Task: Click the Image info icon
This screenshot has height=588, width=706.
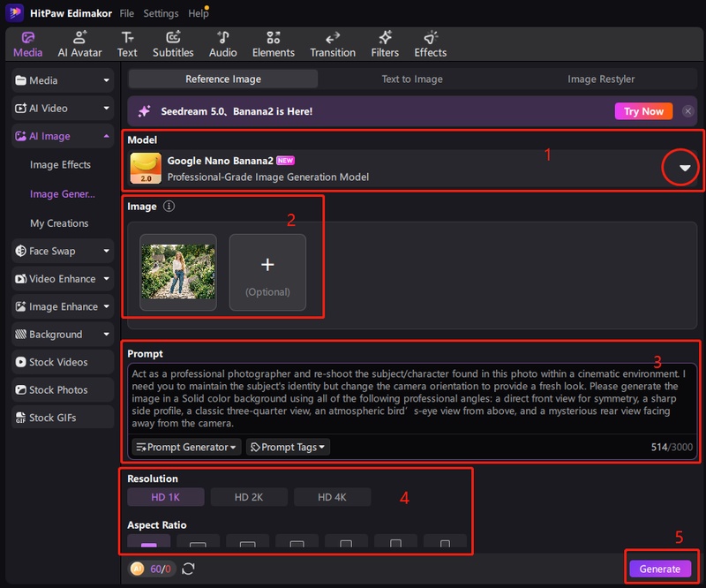Action: click(x=169, y=207)
